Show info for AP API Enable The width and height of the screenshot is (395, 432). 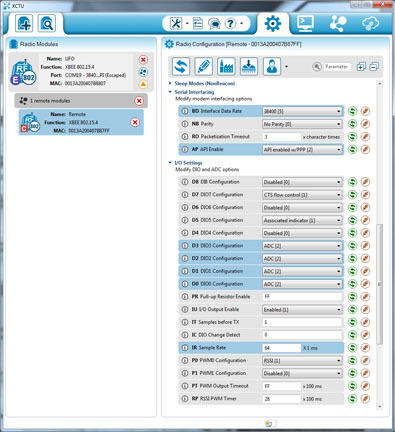(x=184, y=149)
